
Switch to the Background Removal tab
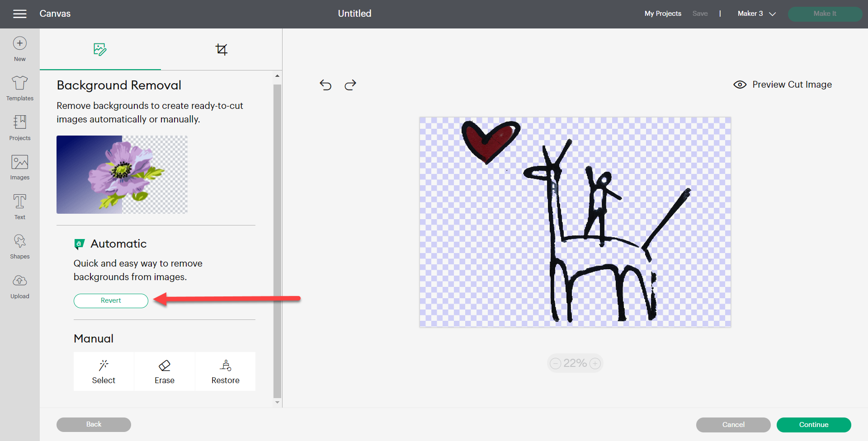pyautogui.click(x=100, y=49)
